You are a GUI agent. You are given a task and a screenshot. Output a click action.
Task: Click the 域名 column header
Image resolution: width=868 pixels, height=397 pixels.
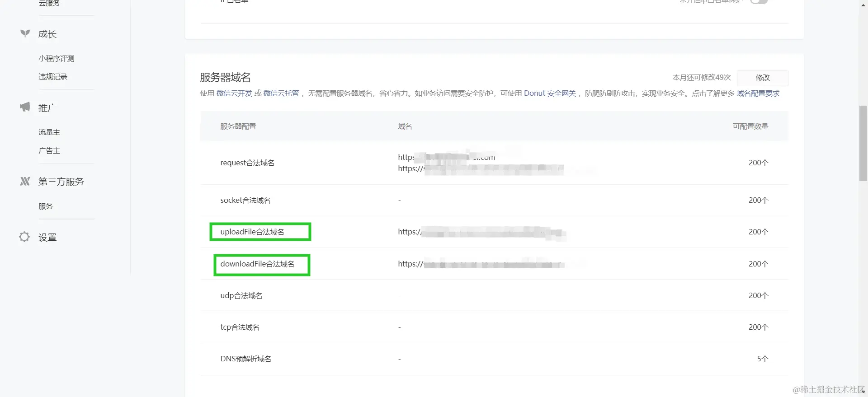click(405, 126)
